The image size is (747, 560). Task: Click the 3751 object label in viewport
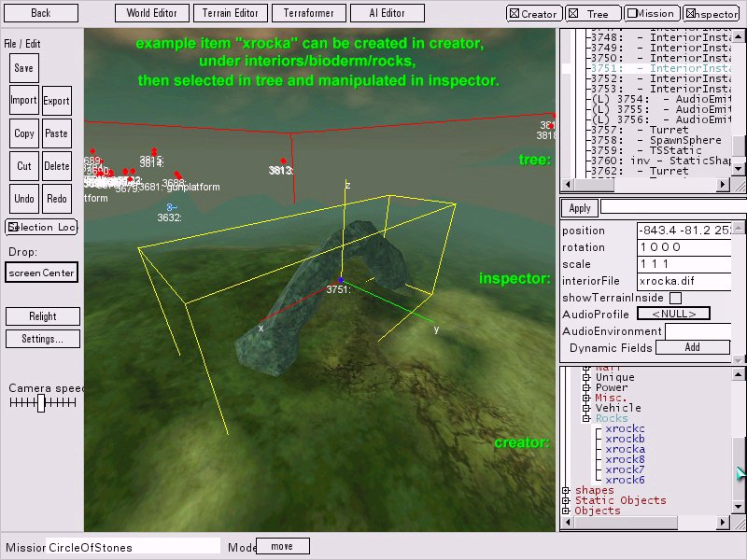point(338,289)
